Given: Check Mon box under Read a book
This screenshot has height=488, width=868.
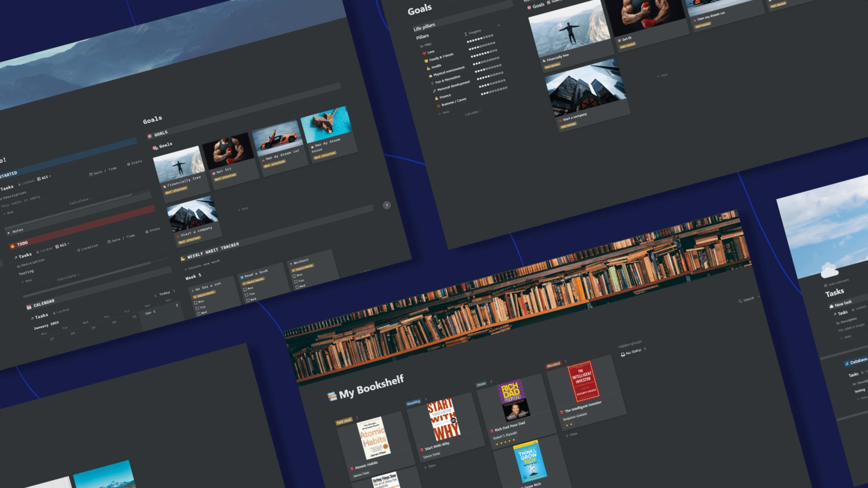Looking at the screenshot, I should click(245, 289).
